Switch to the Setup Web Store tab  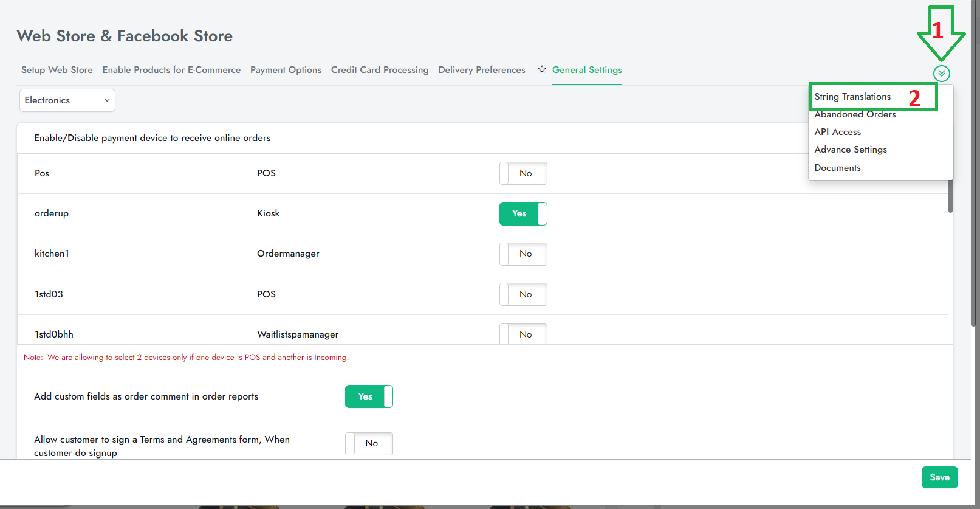(57, 70)
